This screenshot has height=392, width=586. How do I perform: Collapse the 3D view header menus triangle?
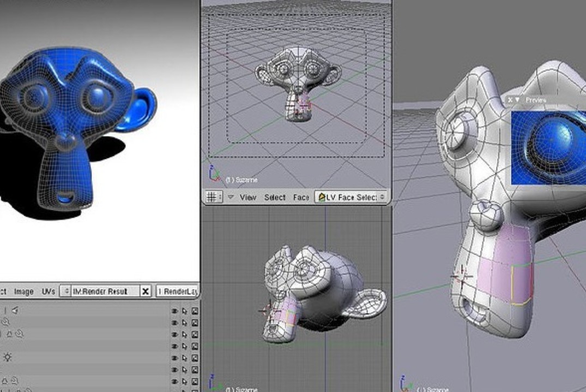coord(231,197)
